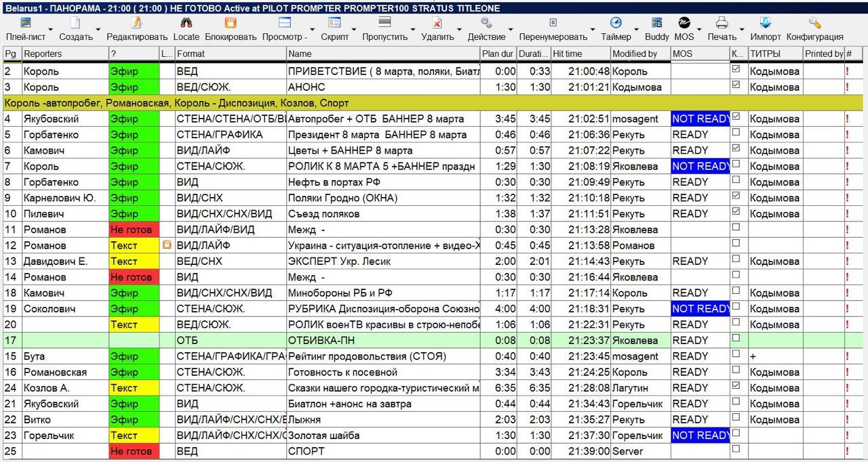Click reporter name Карнелович Ю.
The image size is (868, 462).
pos(60,198)
